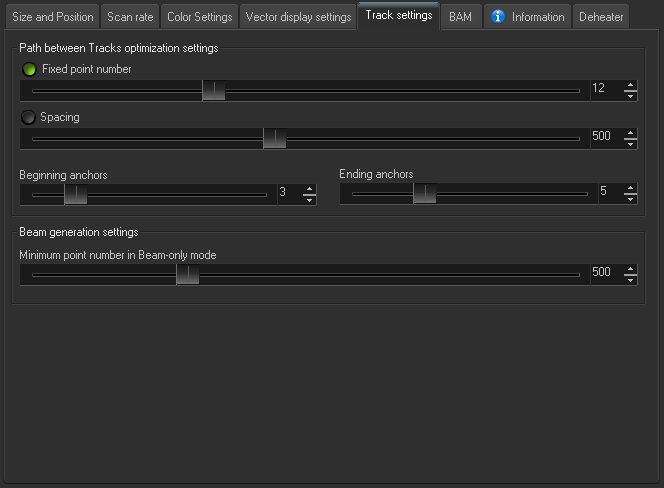Go to Vector display settings tab

(x=298, y=17)
